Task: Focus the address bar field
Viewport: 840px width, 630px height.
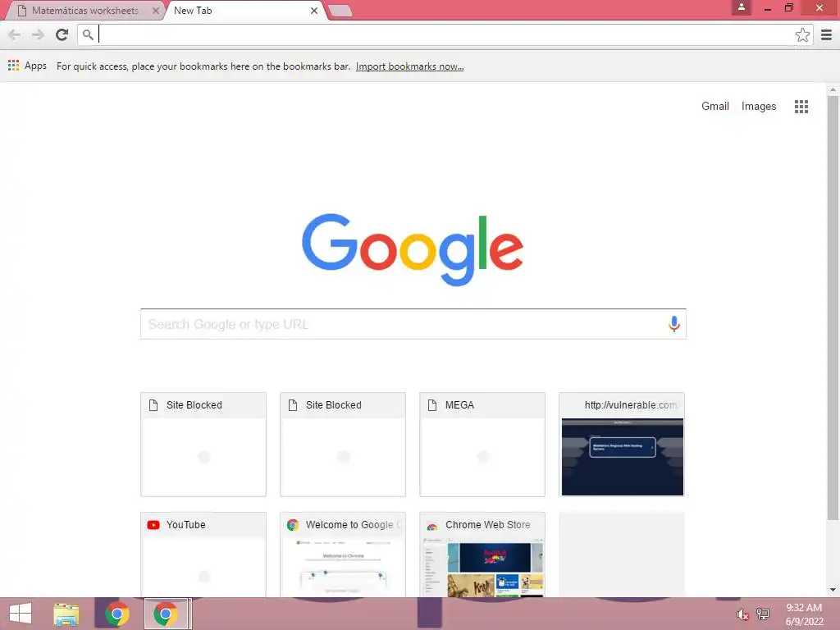Action: (x=445, y=34)
